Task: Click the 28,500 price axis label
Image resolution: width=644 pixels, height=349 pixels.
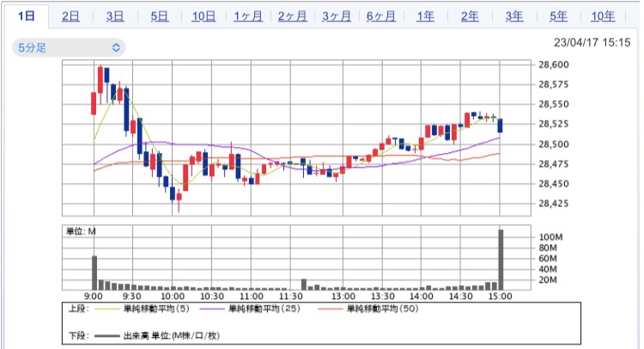Action: (x=554, y=144)
